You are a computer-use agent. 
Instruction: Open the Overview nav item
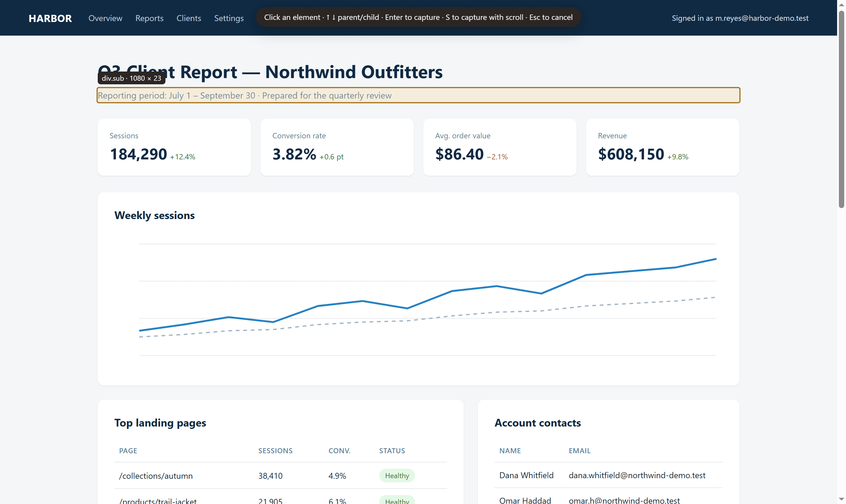[105, 18]
